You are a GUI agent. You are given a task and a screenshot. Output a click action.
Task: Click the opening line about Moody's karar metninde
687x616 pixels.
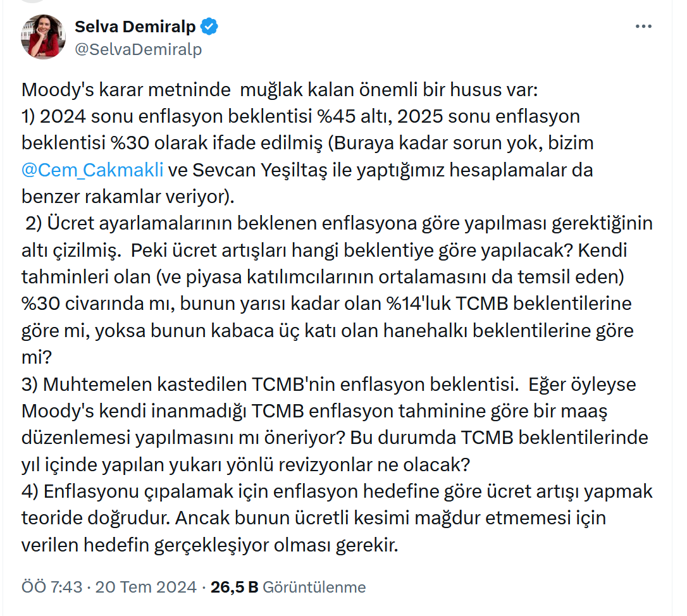coord(279,89)
